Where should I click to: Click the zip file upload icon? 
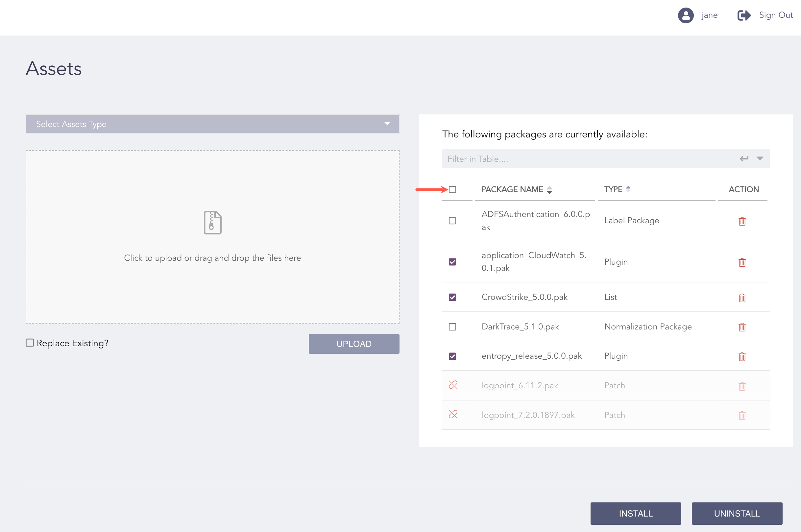coord(212,223)
